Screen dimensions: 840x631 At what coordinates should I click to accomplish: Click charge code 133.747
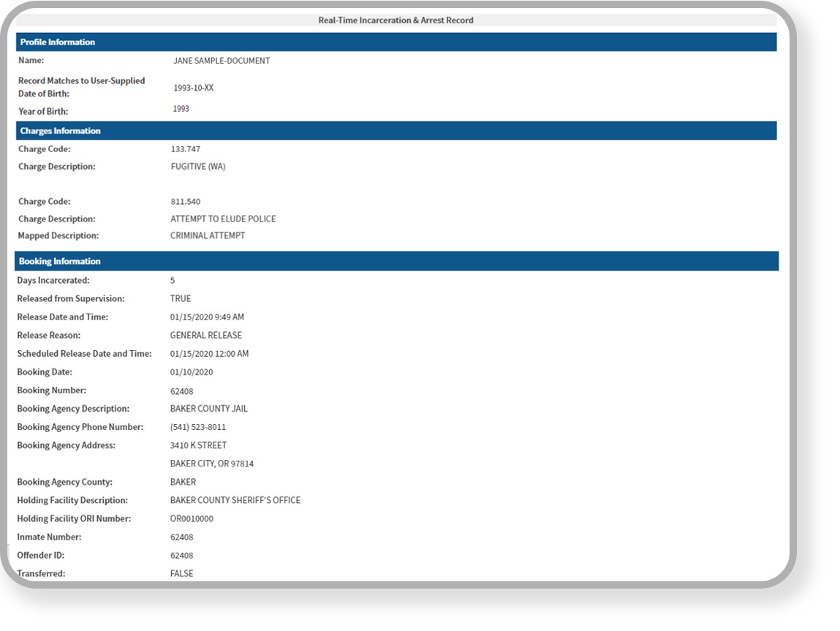[x=186, y=149]
